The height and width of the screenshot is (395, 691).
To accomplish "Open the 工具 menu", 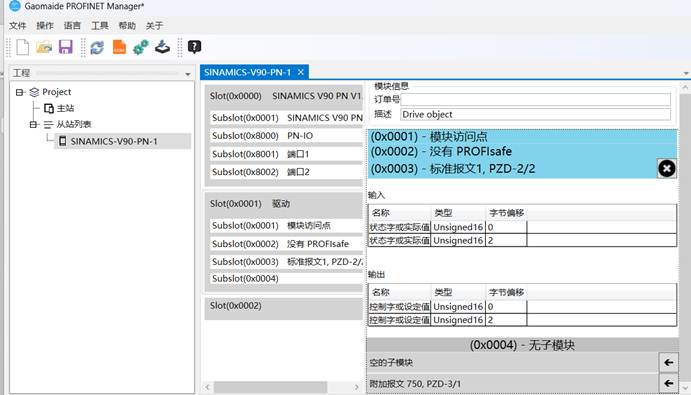I will coord(100,26).
